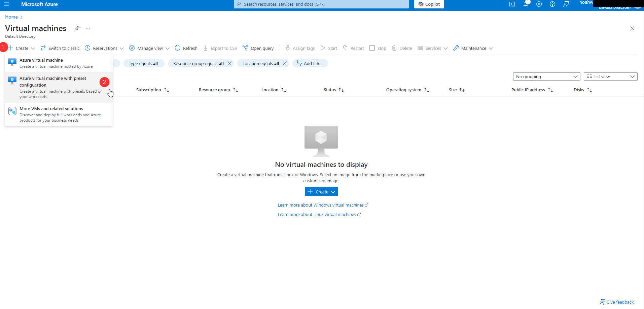This screenshot has width=644, height=309.
Task: Select Azure virtual machine with preset configuration
Action: tap(59, 87)
